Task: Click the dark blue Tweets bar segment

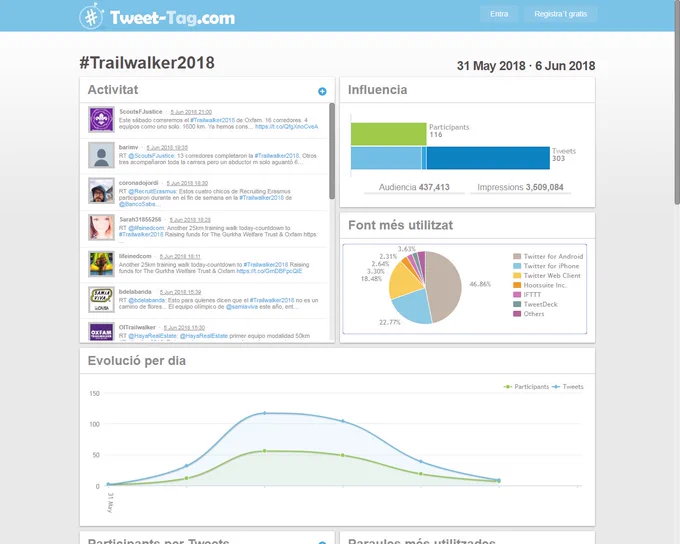Action: click(488, 158)
